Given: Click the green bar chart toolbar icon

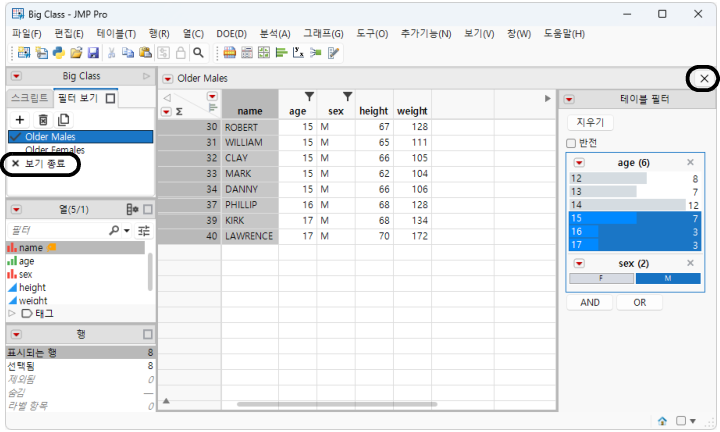Looking at the screenshot, I should (281, 53).
